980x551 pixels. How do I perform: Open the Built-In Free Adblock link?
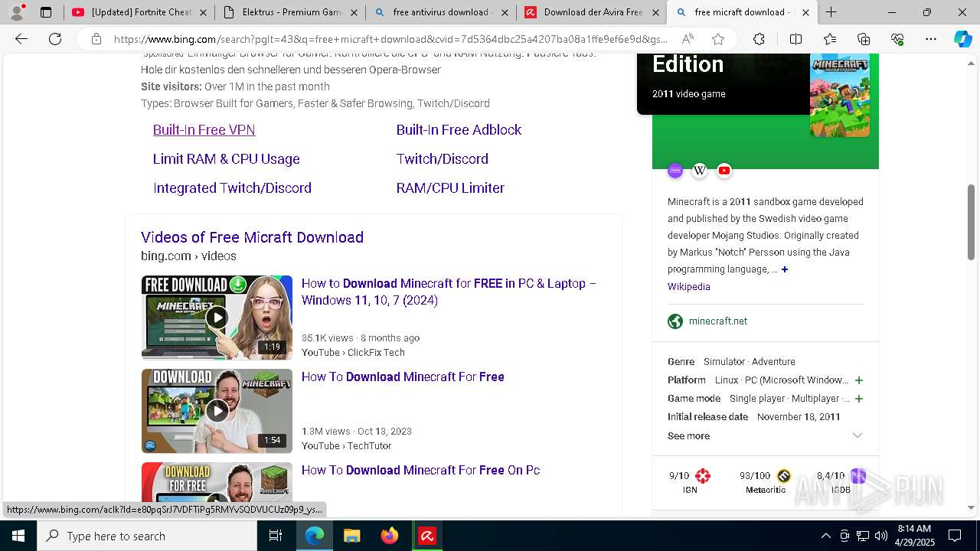pos(459,130)
